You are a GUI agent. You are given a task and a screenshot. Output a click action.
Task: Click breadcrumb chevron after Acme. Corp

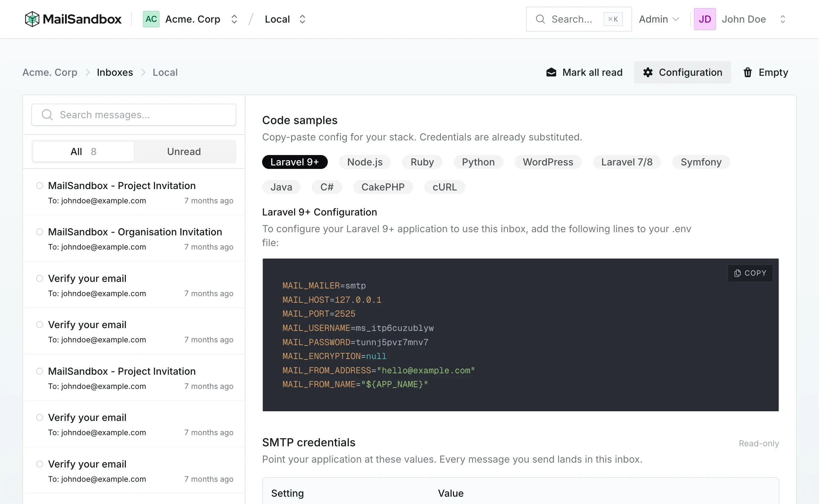pyautogui.click(x=88, y=72)
